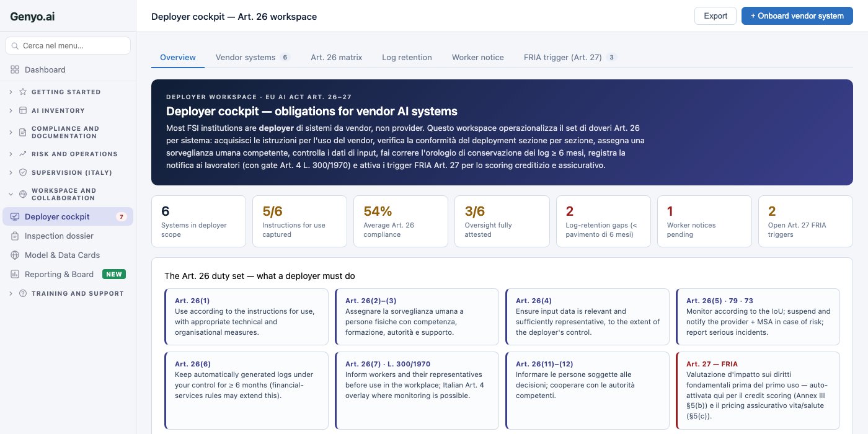Click the title "Deployer cockpit — Art. 26 workspace"
The height and width of the screenshot is (434, 868).
point(234,17)
